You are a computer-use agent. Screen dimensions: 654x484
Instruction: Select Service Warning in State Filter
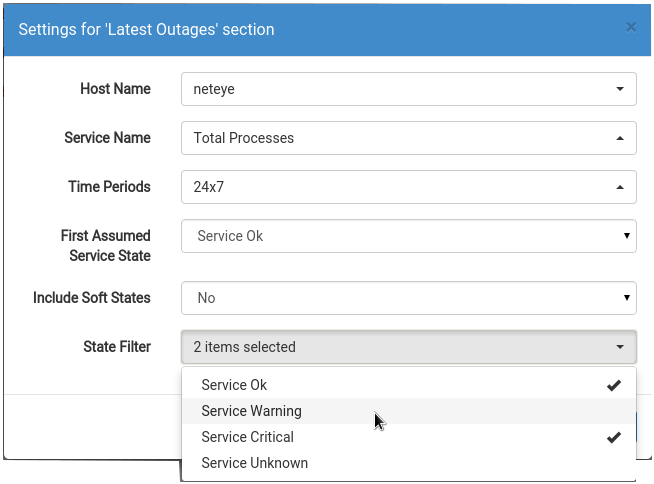[409, 411]
